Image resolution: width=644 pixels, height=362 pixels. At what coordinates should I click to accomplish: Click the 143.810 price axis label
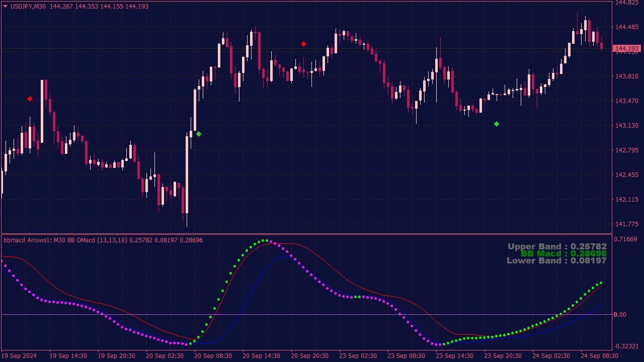626,76
